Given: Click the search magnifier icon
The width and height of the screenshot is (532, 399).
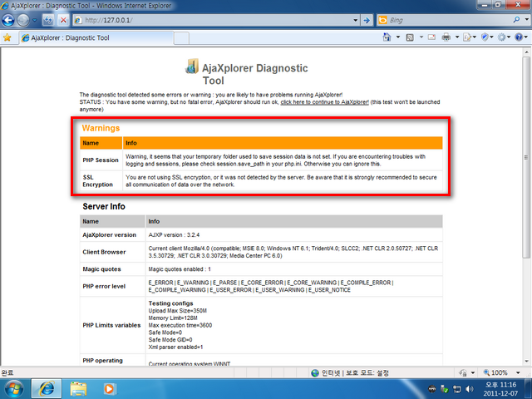Looking at the screenshot, I should coord(516,20).
